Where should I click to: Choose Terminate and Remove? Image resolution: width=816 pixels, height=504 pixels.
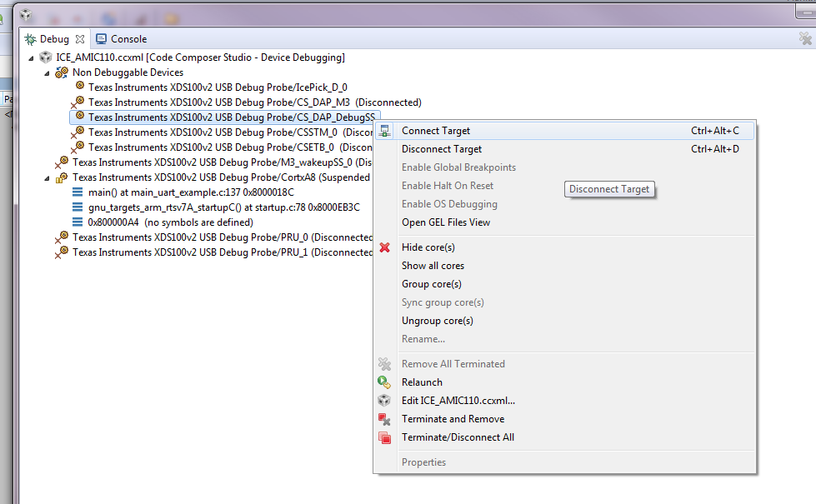(x=564, y=419)
